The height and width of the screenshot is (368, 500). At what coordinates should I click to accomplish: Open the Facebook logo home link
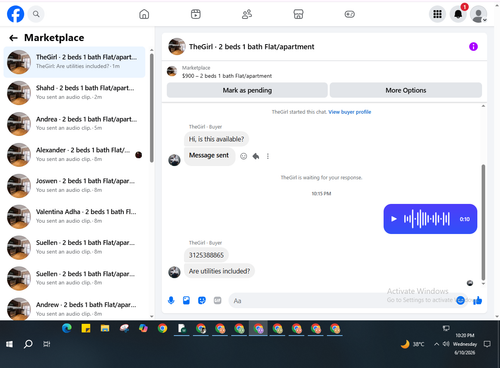15,14
